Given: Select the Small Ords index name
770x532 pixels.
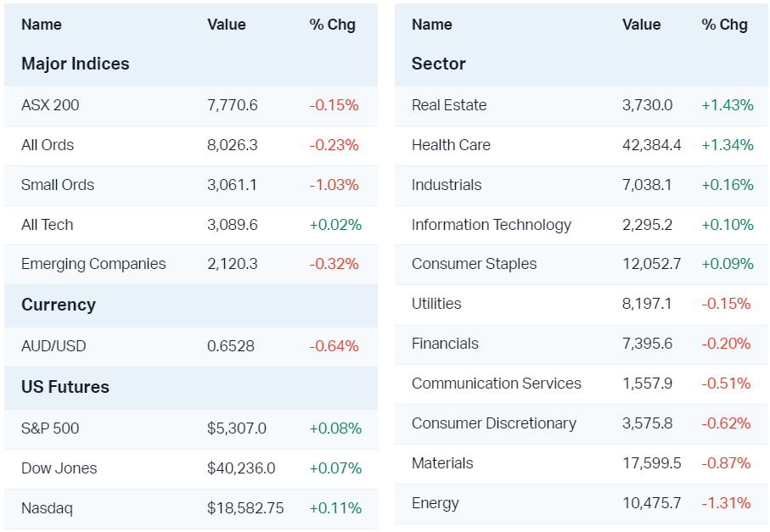Looking at the screenshot, I should pyautogui.click(x=58, y=185).
